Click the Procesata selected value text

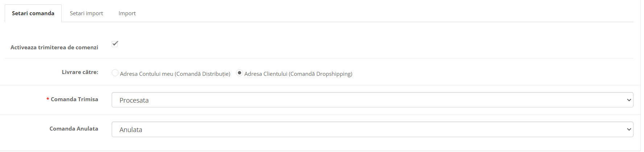[x=134, y=100]
